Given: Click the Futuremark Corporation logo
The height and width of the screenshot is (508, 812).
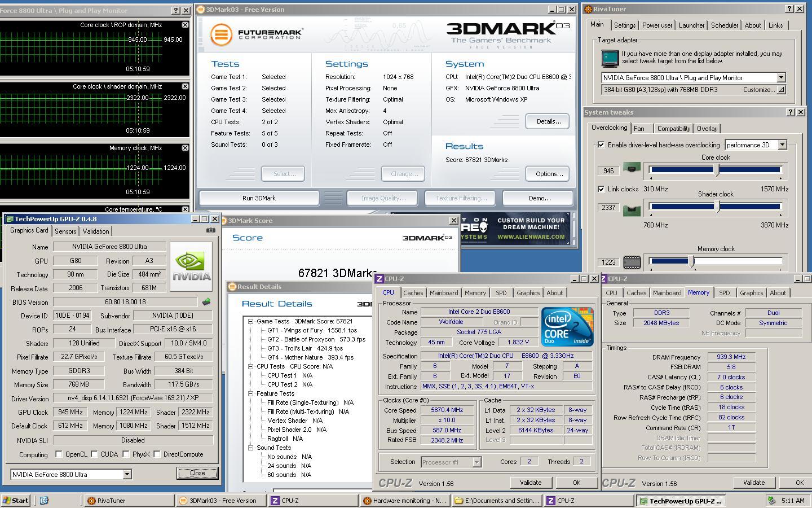Looking at the screenshot, I should tap(257, 34).
